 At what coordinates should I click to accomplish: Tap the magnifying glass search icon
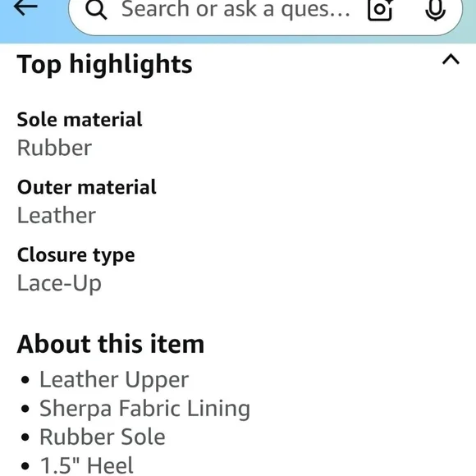[x=96, y=10]
